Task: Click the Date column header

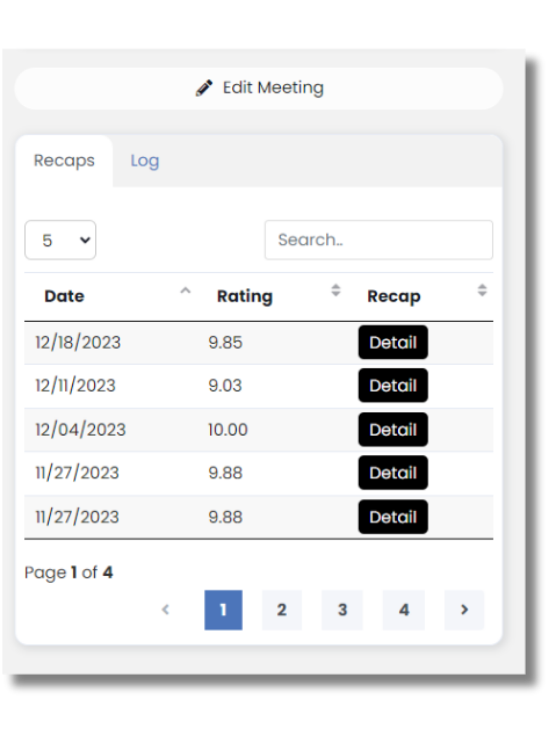Action: pyautogui.click(x=64, y=296)
